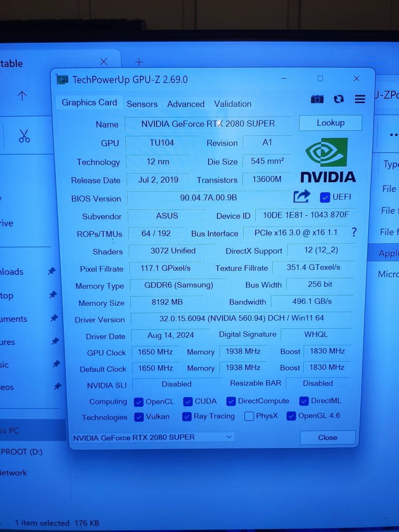Click the pin icon beside Videos
Viewport: 399px width, 532px height.
(x=58, y=386)
